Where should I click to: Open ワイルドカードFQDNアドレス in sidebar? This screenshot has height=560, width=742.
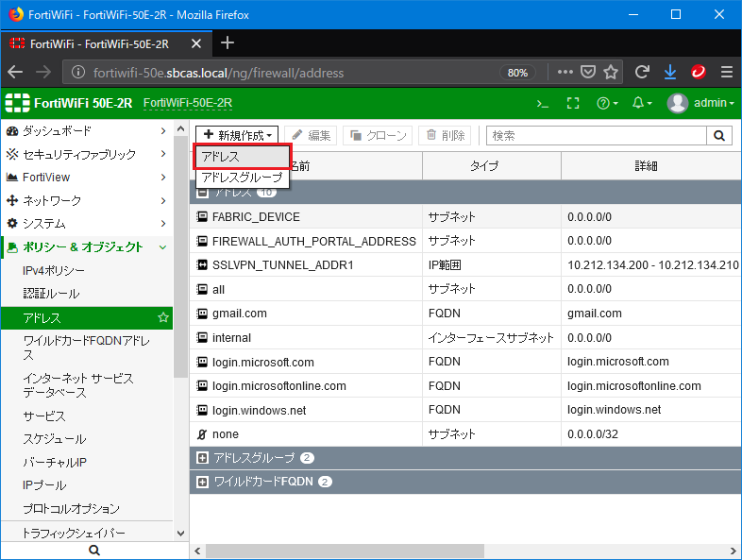86,348
